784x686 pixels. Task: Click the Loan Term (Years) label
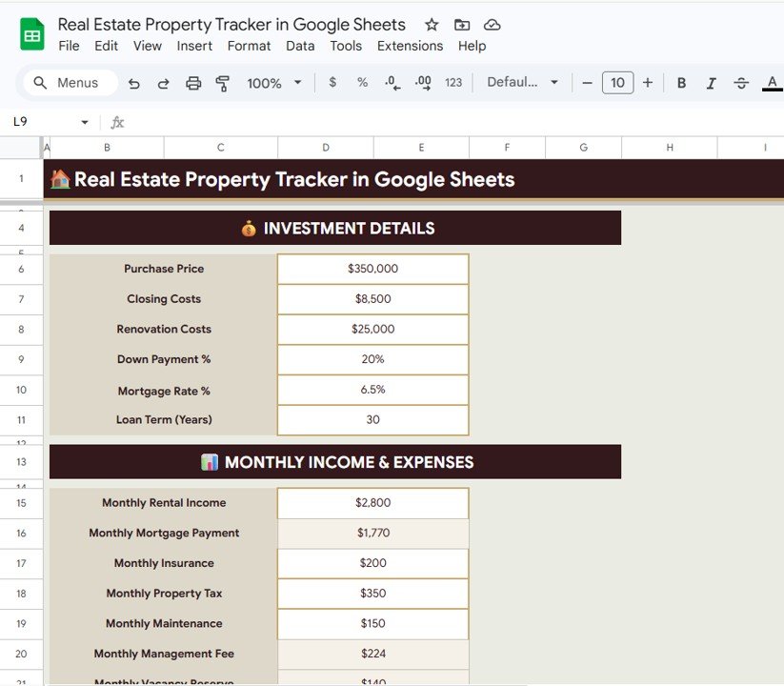[x=164, y=420]
